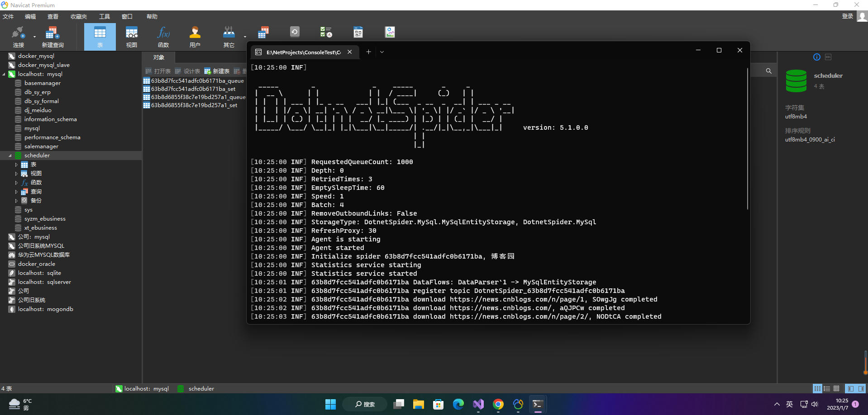The height and width of the screenshot is (415, 868).
Task: Show the info panel via blue info icon
Action: (817, 57)
